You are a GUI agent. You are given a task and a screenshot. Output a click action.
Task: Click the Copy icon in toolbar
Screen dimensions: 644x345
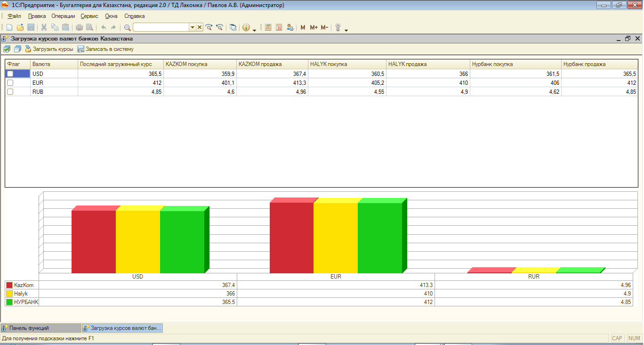[x=55, y=27]
